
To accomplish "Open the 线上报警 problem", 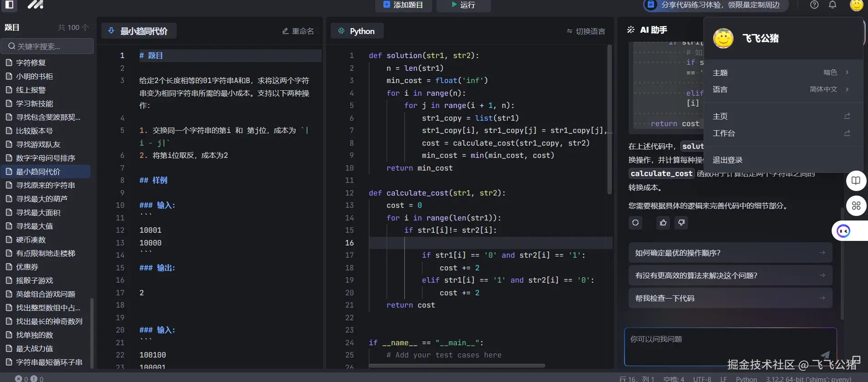I will 46,90.
